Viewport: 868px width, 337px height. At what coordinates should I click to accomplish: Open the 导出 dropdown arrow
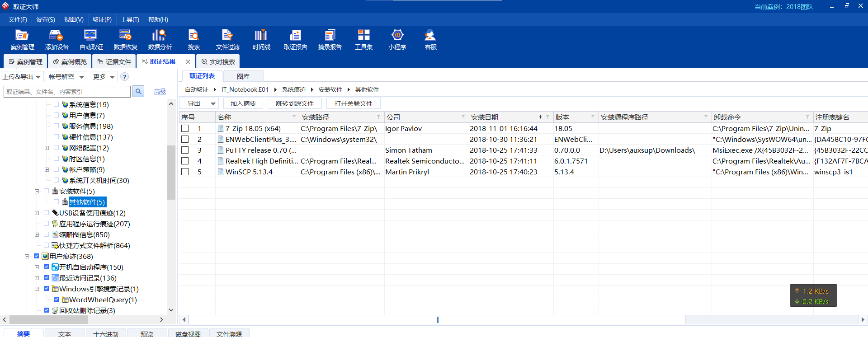[213, 103]
